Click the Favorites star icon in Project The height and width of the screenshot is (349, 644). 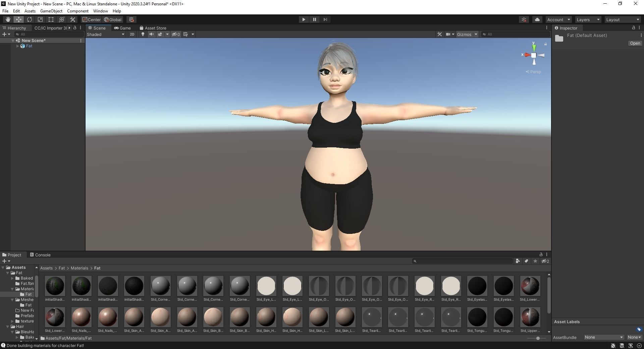click(x=535, y=261)
